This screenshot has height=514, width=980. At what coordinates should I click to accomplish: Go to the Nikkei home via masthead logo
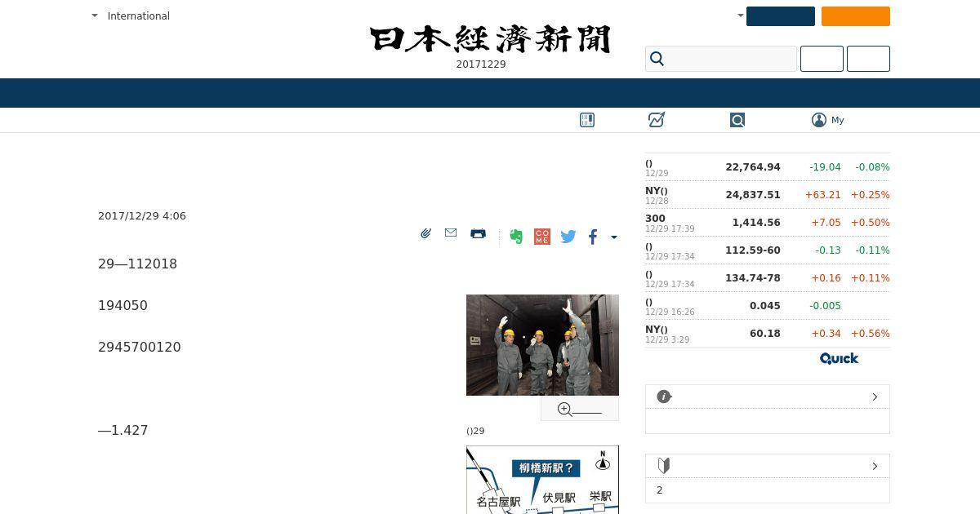[x=490, y=39]
